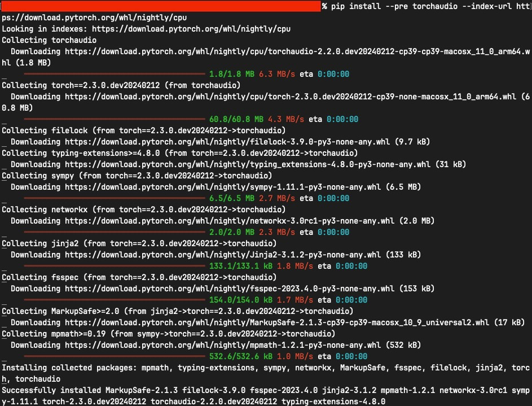Viewport: 532px width, 406px height.
Task: Click the '1.8/1.8 MB' download size text
Action: 232,74
